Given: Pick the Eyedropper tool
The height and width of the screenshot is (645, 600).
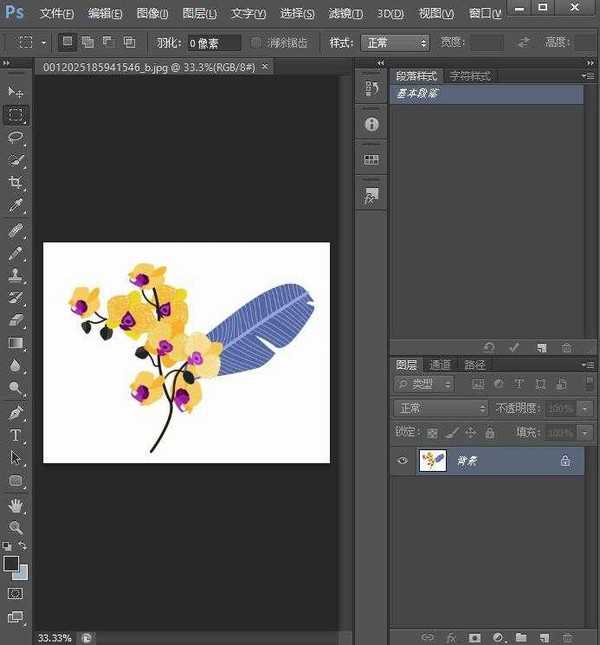Looking at the screenshot, I should tap(16, 206).
